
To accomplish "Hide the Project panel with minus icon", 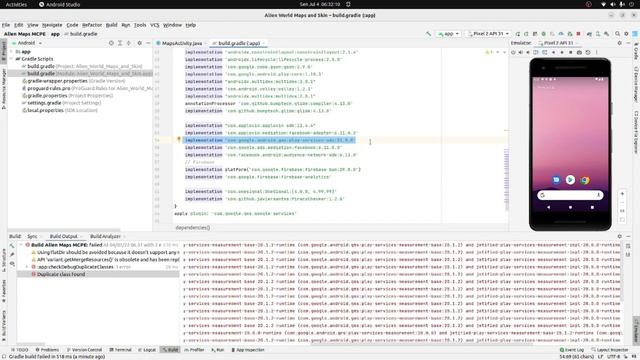I will (148, 43).
